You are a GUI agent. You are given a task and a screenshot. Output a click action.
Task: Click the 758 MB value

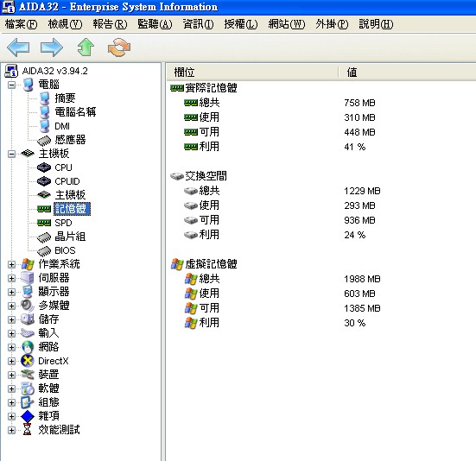[x=359, y=103]
